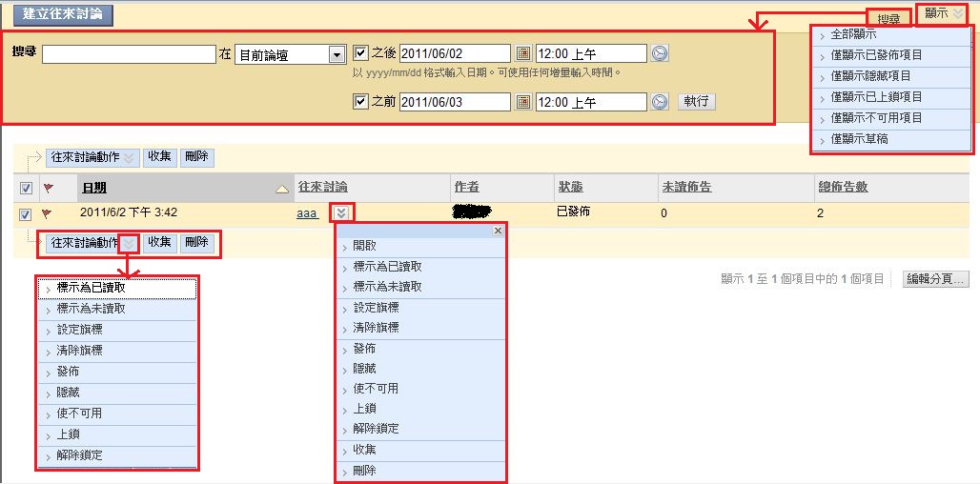
Task: Click the flag icon on aaa thread row
Action: 49,213
